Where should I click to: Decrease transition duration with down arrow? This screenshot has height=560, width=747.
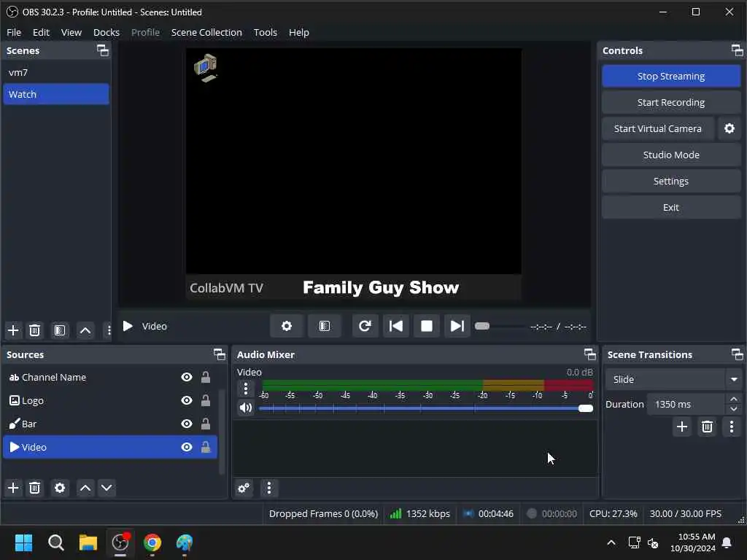[734, 409]
